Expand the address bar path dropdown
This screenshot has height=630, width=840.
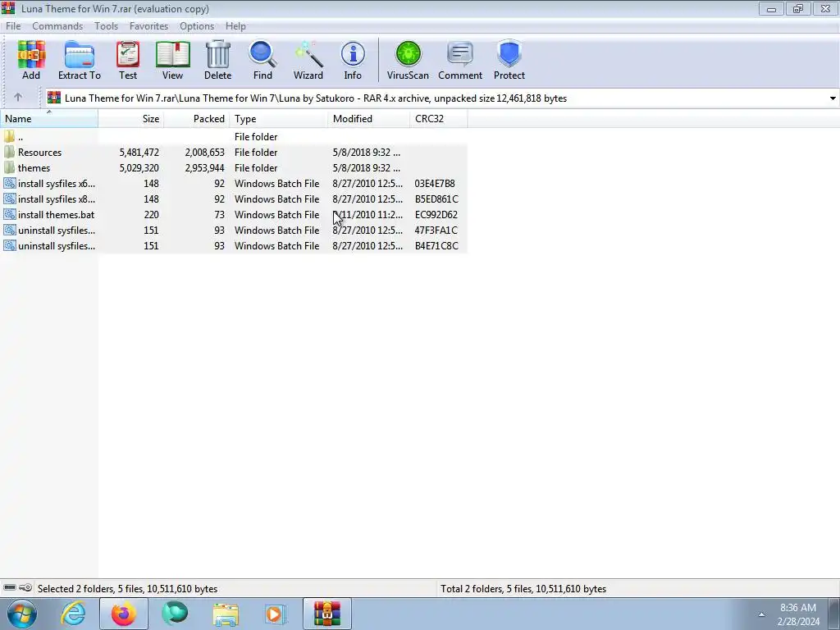(x=832, y=98)
